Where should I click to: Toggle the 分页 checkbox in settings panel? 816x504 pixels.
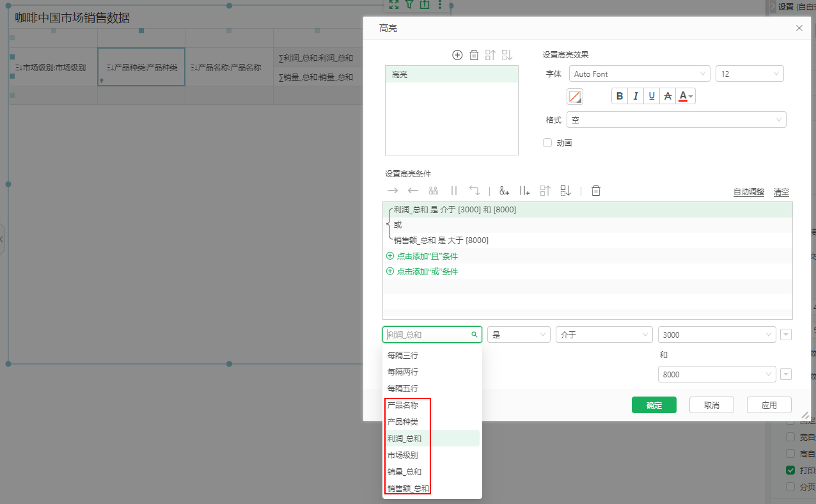tap(790, 487)
